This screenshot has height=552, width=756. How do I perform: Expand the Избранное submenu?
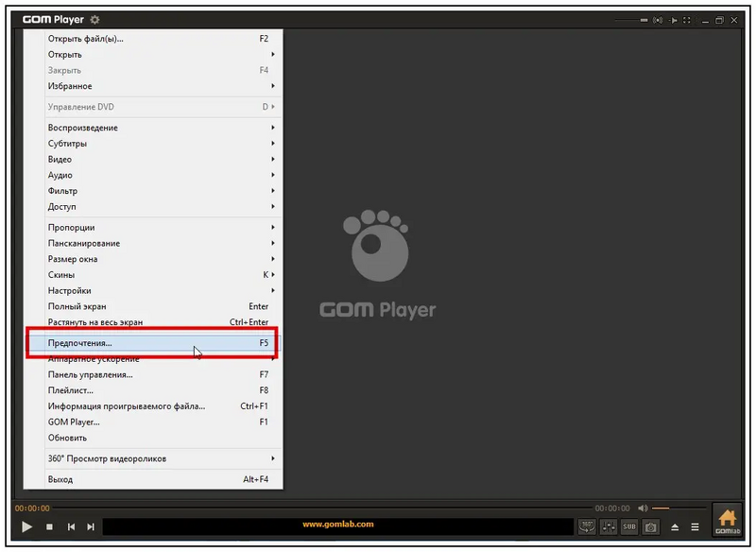point(153,86)
